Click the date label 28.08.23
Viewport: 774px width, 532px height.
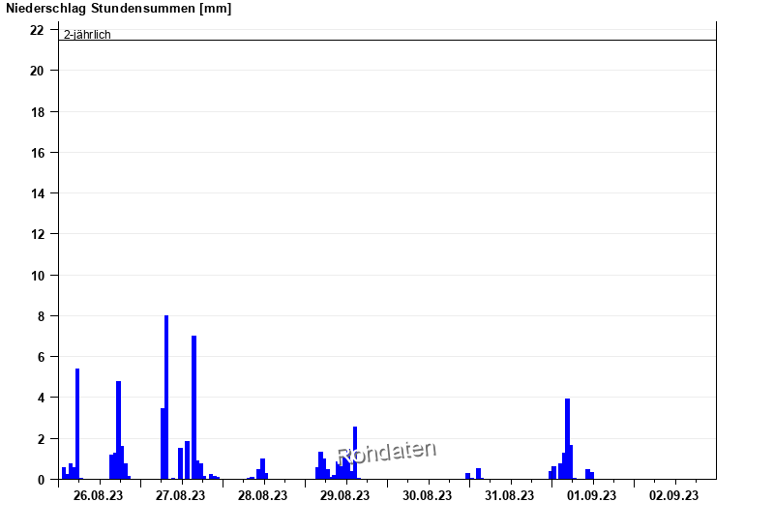coord(263,496)
